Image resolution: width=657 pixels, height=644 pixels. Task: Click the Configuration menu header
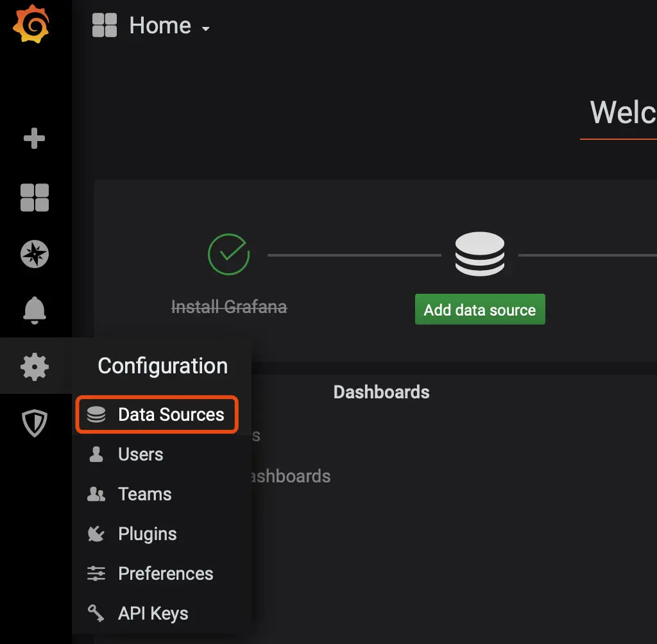pyautogui.click(x=162, y=366)
